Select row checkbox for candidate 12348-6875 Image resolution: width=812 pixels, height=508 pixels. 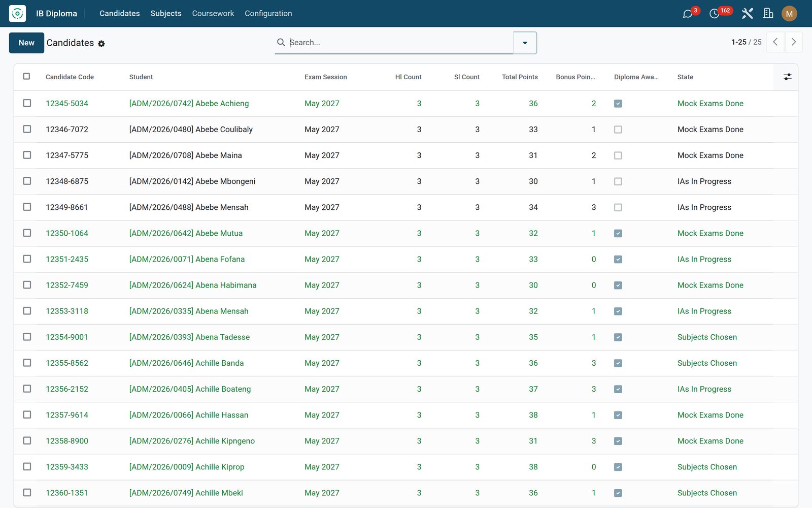point(27,181)
